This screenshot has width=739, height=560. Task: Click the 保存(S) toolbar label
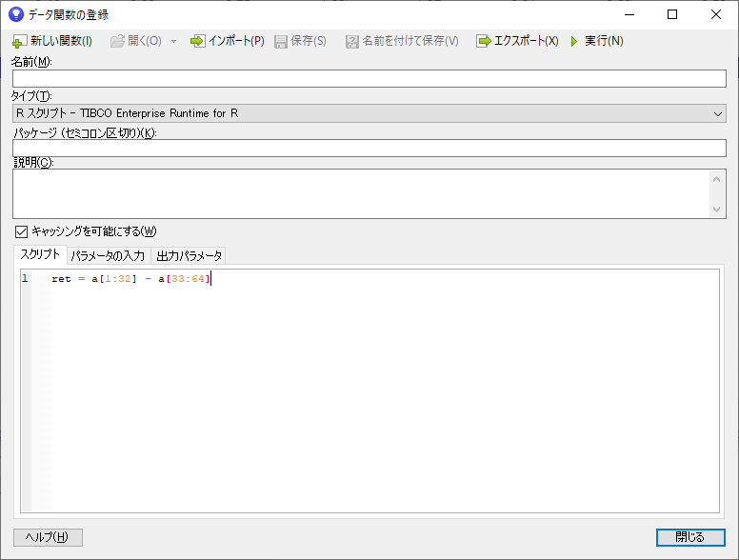tap(309, 41)
